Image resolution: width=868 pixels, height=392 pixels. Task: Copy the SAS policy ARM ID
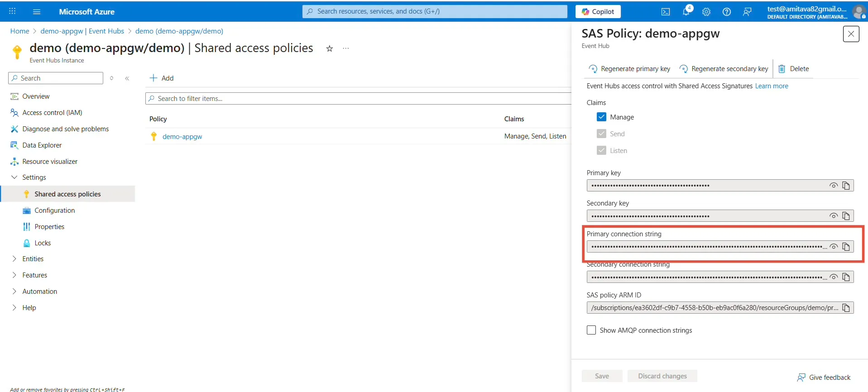[x=846, y=308]
